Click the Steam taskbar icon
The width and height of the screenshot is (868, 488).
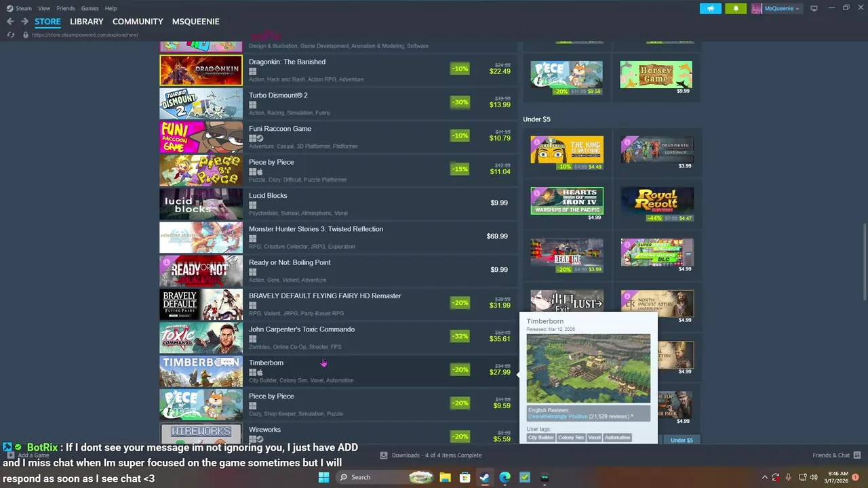485,477
